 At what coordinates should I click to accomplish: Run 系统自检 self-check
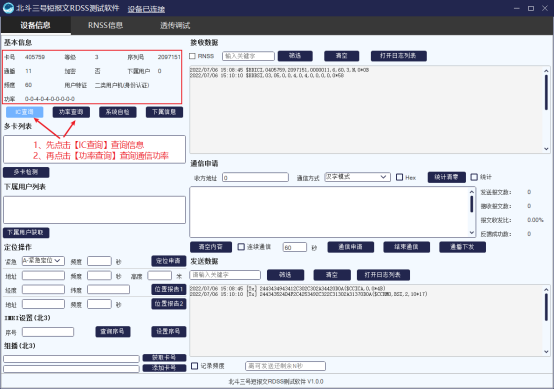click(x=118, y=112)
